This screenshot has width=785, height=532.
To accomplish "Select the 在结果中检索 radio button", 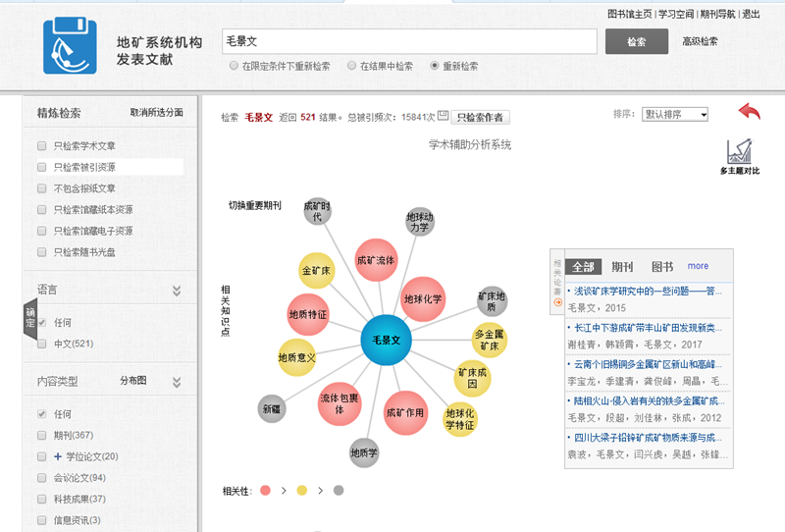I will pyautogui.click(x=352, y=67).
